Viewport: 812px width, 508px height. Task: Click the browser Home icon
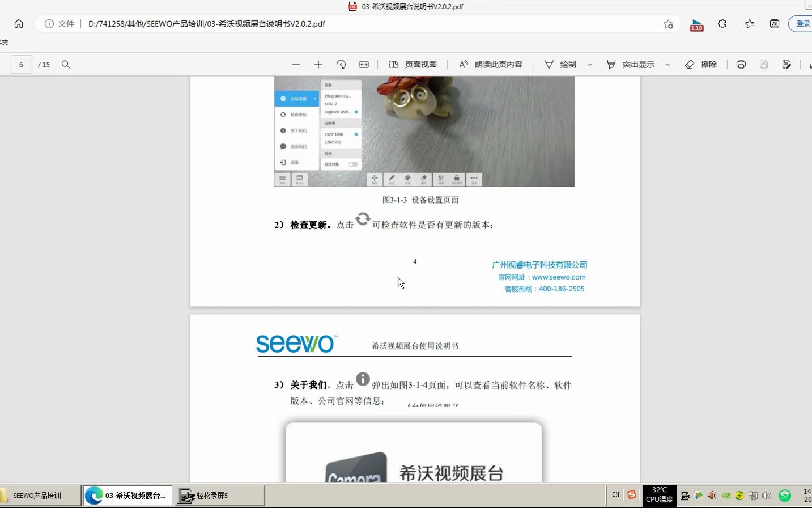click(x=19, y=24)
